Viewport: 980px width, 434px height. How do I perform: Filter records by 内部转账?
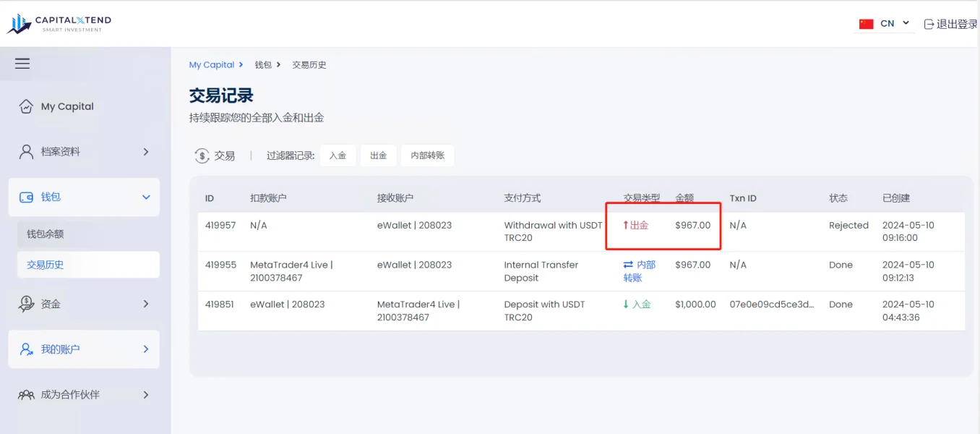428,156
